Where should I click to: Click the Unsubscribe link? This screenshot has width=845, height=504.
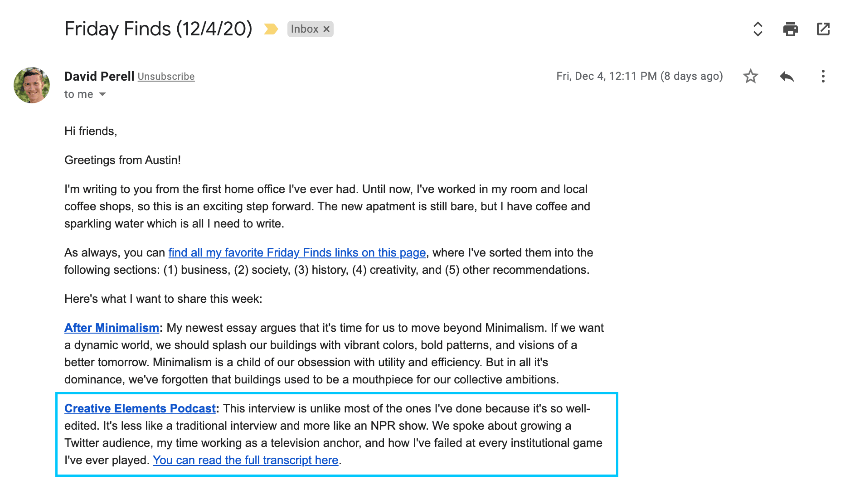[166, 77]
